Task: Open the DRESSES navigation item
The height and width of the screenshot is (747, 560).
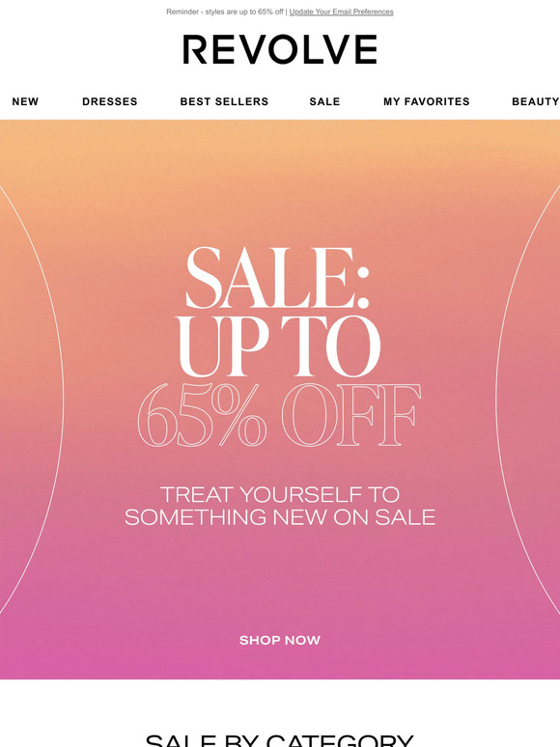Action: pos(110,101)
